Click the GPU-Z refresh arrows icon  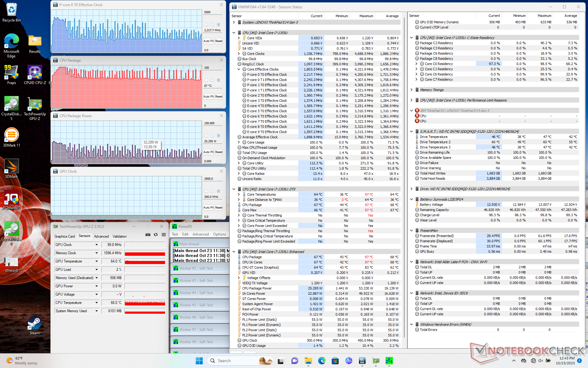156,235
